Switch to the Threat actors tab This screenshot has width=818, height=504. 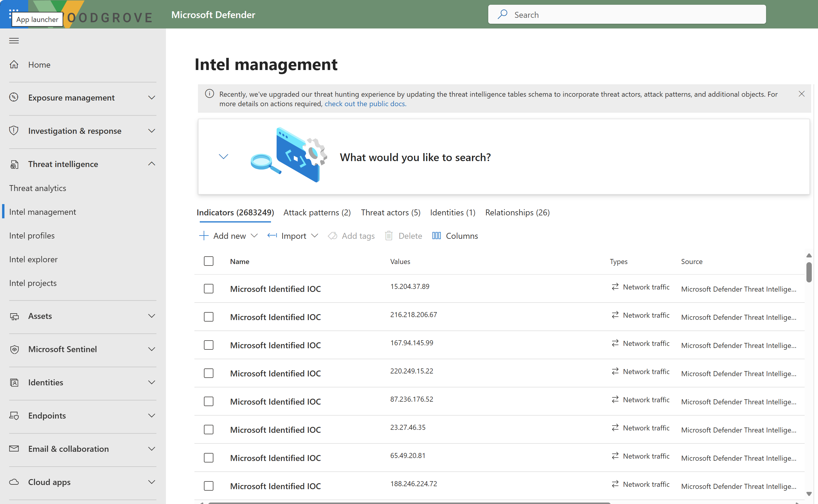391,212
